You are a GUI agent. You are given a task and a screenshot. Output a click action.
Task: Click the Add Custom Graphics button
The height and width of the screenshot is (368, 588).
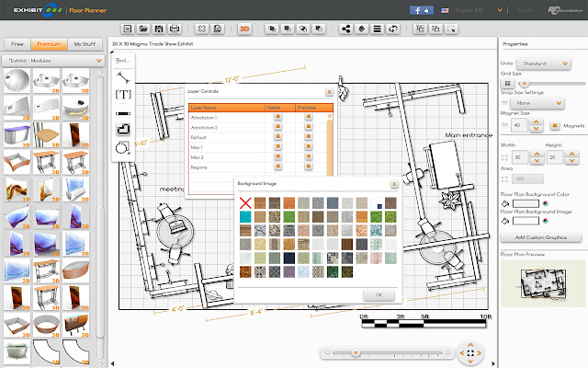pos(541,237)
